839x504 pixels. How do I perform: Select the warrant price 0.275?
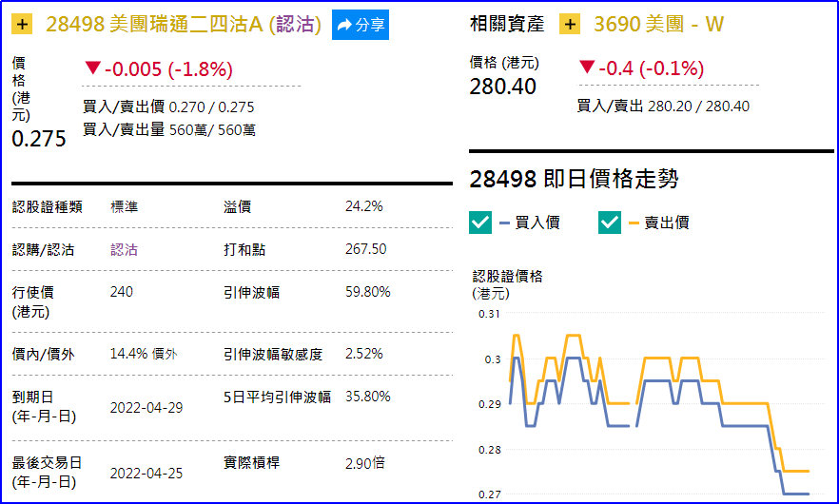click(x=38, y=139)
